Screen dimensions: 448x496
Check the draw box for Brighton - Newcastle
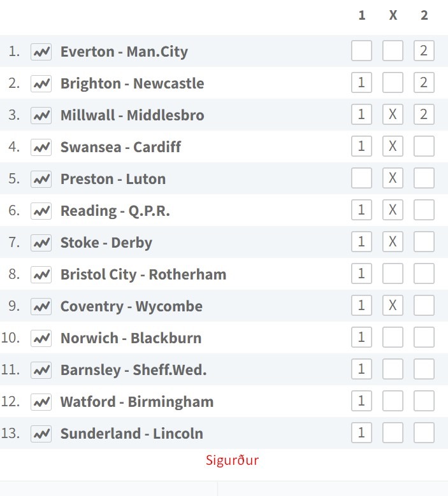tap(393, 83)
